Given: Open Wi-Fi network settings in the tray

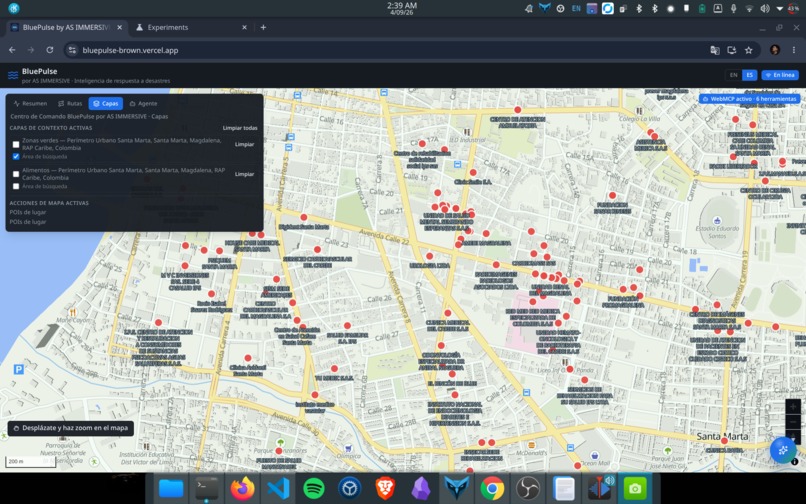Looking at the screenshot, I should click(x=749, y=8).
